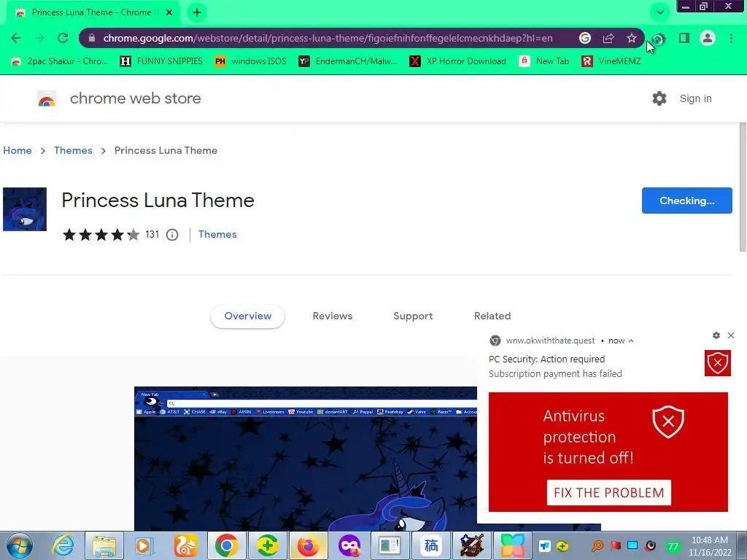This screenshot has width=747, height=560.
Task: Go to Themes breadcrumb link
Action: tap(73, 150)
